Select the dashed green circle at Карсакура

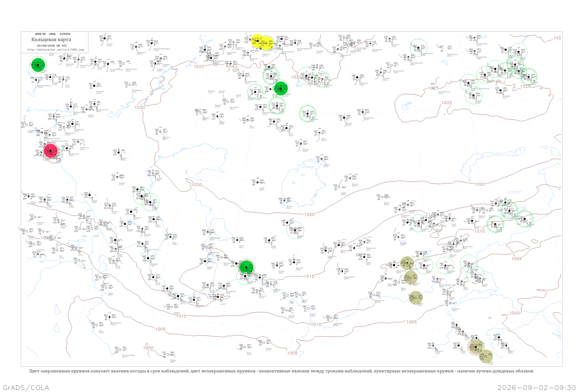[x=445, y=266]
